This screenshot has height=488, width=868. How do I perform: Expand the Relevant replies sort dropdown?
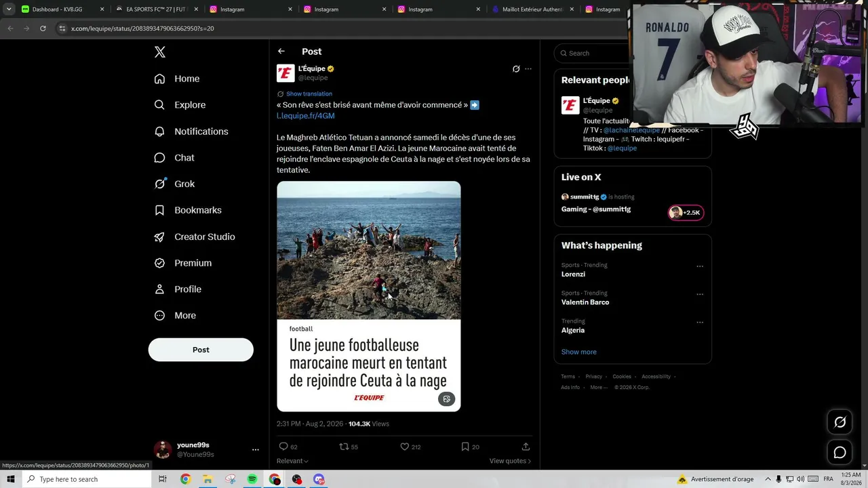coord(292,461)
